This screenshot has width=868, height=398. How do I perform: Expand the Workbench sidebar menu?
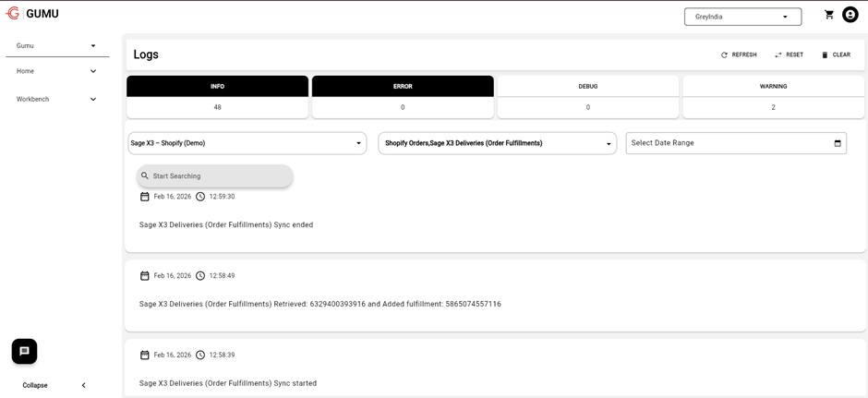(55, 99)
